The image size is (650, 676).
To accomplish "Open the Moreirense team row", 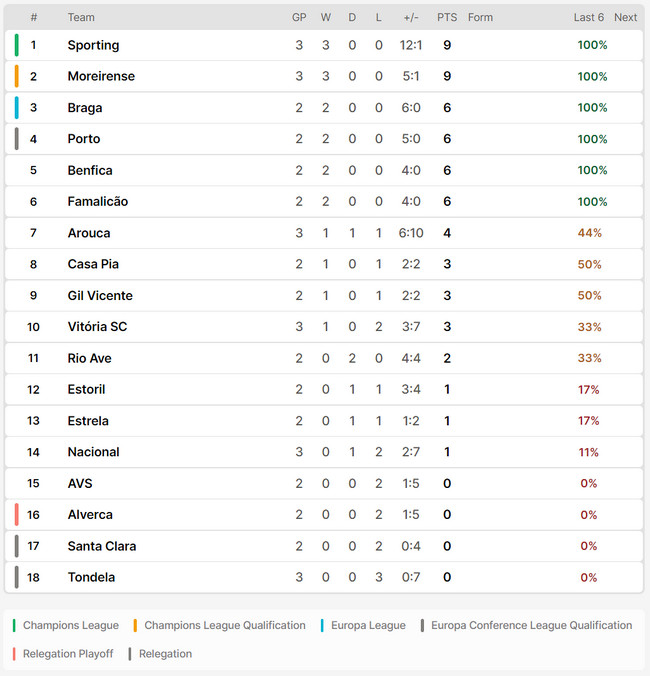I will (x=324, y=76).
